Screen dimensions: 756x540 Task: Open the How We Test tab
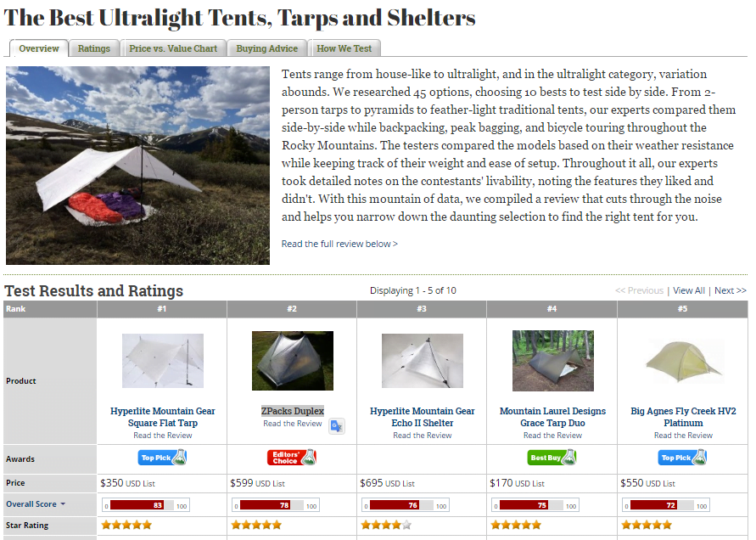click(x=344, y=48)
